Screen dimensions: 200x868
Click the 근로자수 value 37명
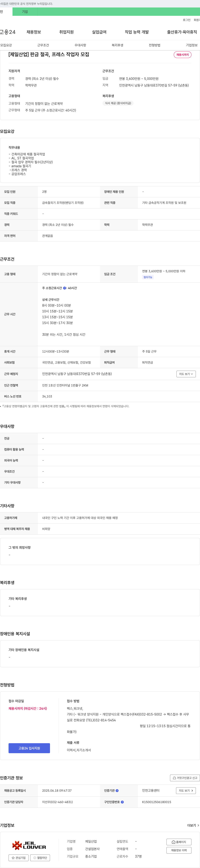click(x=138, y=856)
